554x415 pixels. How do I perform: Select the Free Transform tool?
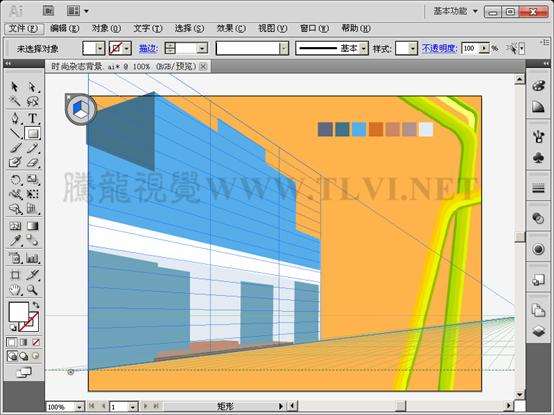click(32, 194)
